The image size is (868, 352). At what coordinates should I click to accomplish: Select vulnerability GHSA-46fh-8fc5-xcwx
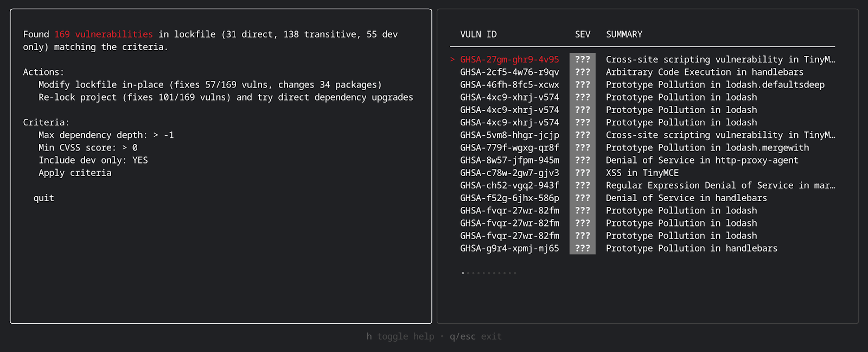[x=509, y=85]
